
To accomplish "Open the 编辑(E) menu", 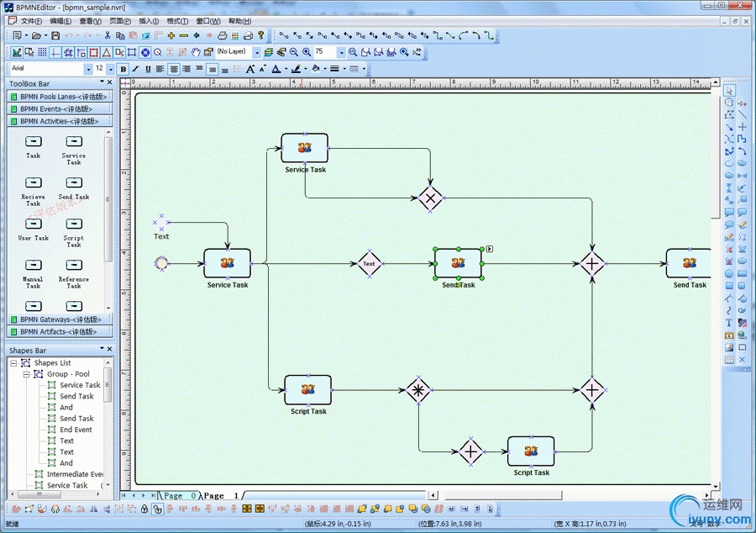I will [60, 21].
